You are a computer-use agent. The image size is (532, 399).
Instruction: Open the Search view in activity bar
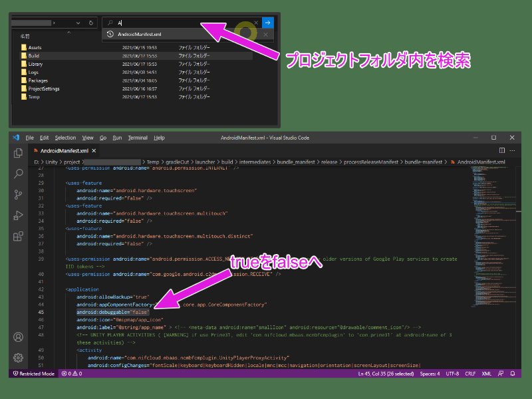[x=18, y=174]
